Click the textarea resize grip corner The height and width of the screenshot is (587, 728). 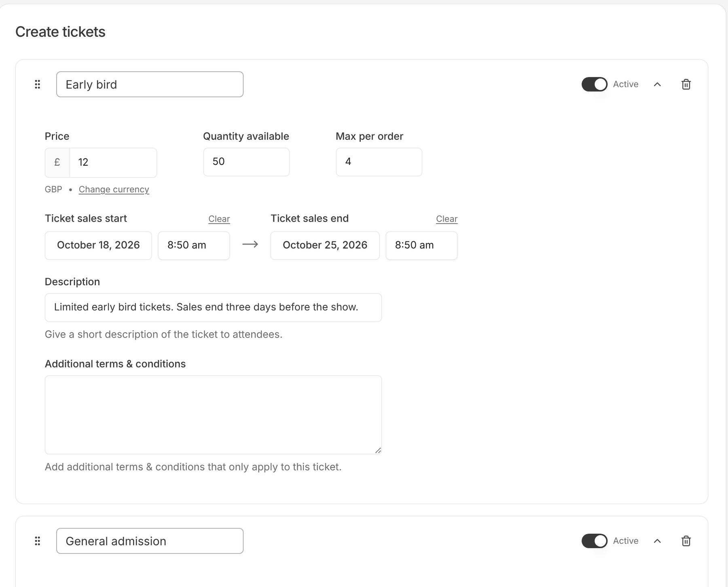(x=378, y=450)
